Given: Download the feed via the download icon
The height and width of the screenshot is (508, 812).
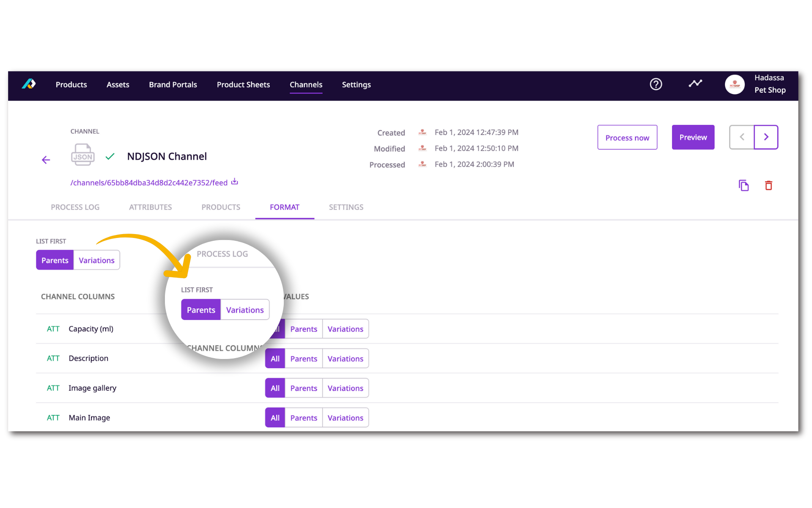Looking at the screenshot, I should (234, 182).
